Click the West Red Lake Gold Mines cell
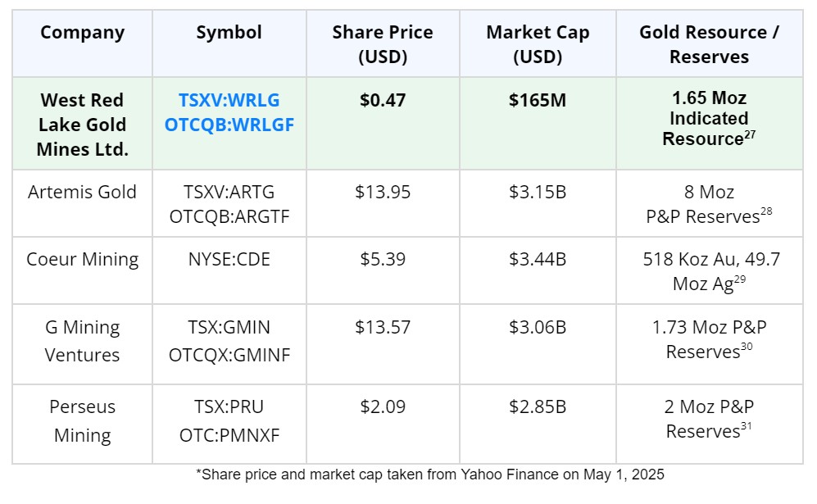Viewport: 817px width, 504px height. coord(82,125)
